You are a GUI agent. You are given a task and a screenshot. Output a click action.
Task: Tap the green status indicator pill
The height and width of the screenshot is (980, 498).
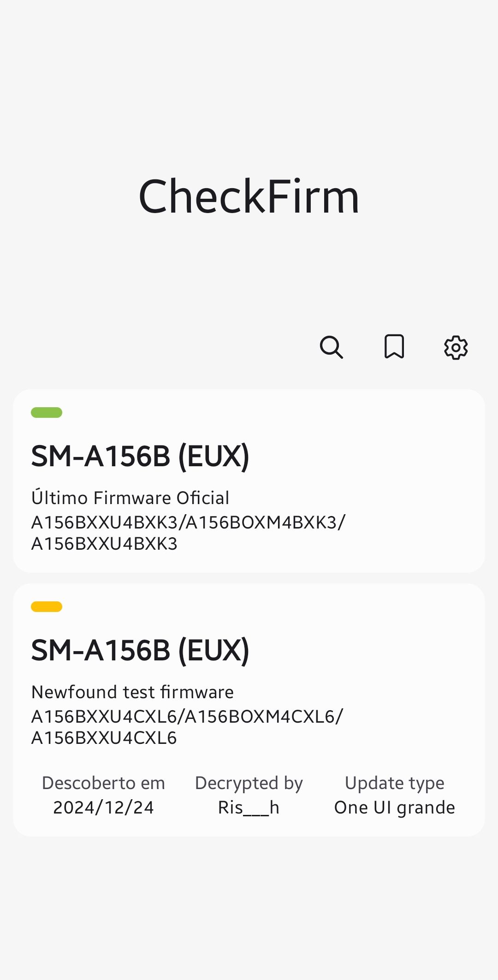(47, 412)
